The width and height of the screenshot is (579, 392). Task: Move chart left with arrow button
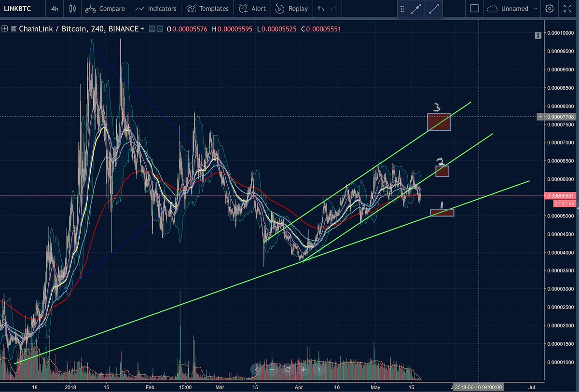pyautogui.click(x=256, y=369)
